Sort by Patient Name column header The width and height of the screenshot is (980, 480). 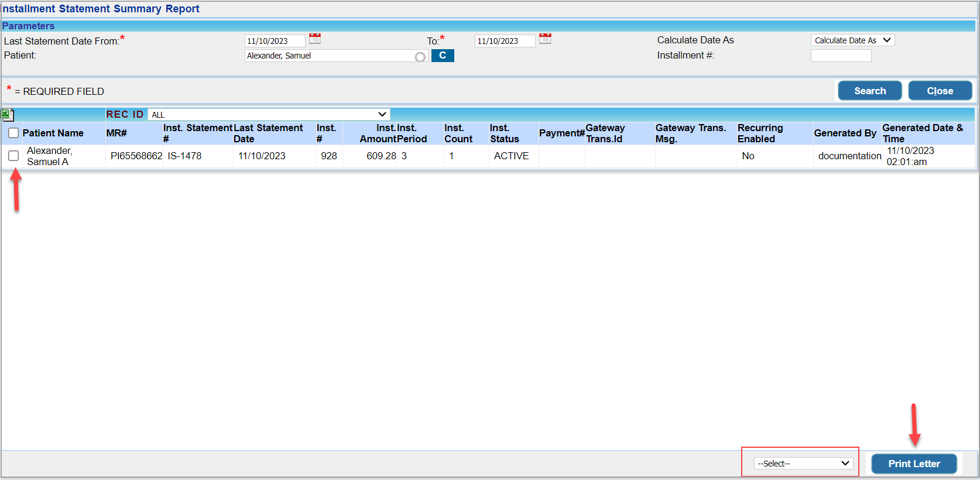pos(53,133)
